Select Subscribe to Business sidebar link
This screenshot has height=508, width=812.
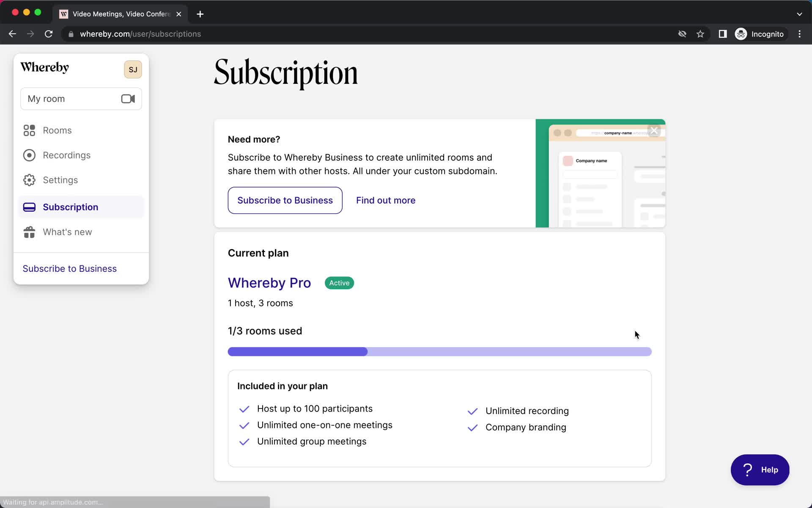coord(69,269)
